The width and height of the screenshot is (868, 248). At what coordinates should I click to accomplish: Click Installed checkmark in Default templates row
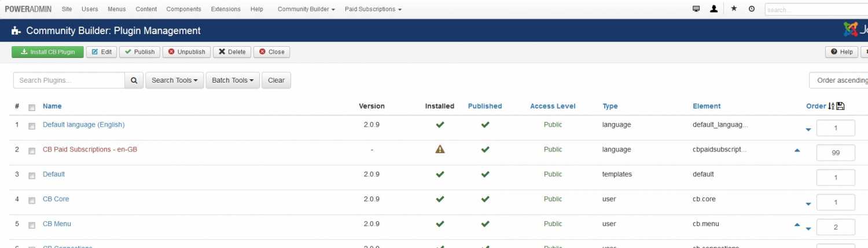coord(440,174)
